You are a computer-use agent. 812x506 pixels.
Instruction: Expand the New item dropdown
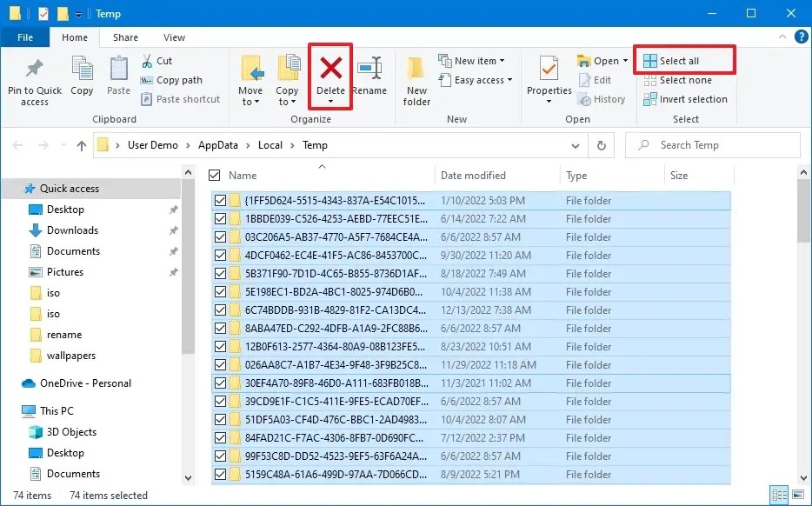pyautogui.click(x=475, y=60)
